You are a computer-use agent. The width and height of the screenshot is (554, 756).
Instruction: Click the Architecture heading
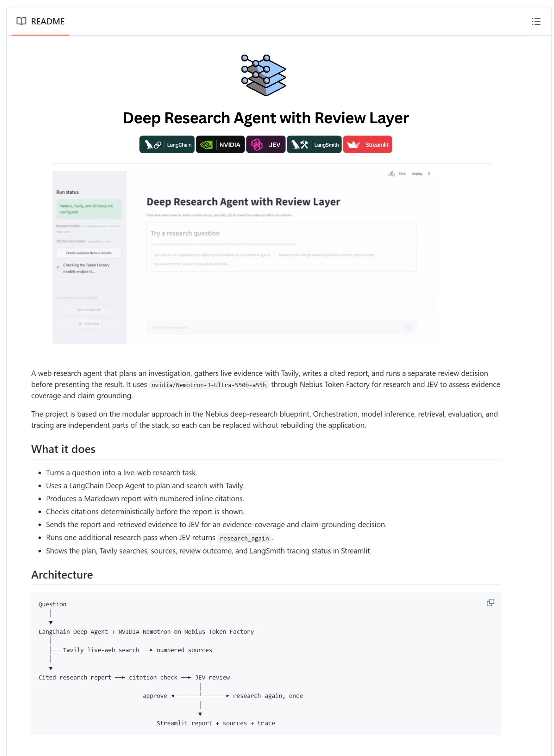[62, 575]
